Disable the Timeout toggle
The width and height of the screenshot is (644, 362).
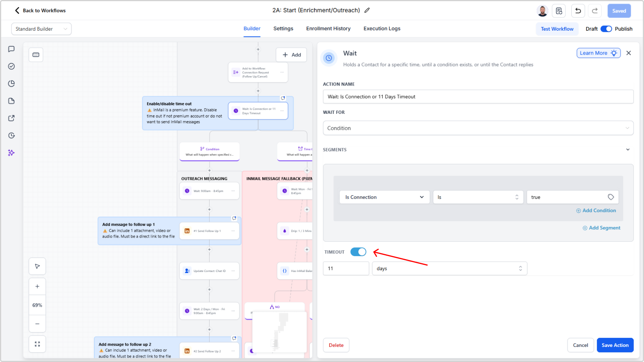click(358, 252)
